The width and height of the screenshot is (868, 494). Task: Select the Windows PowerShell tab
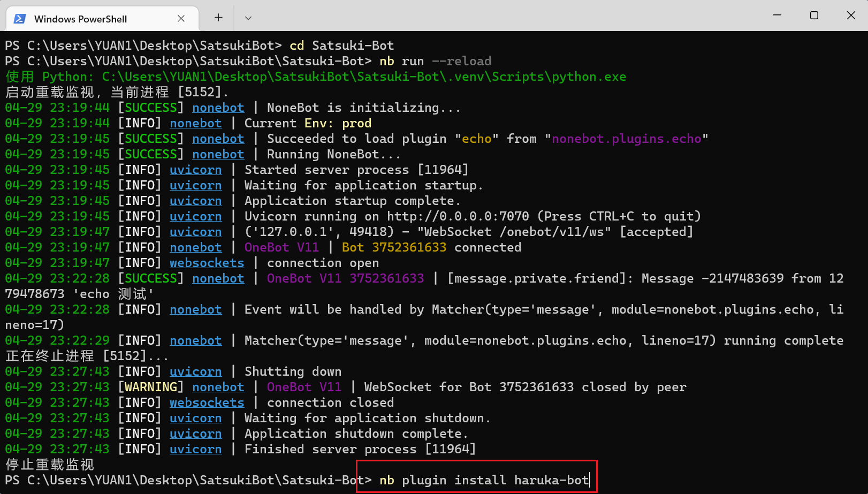tap(102, 19)
